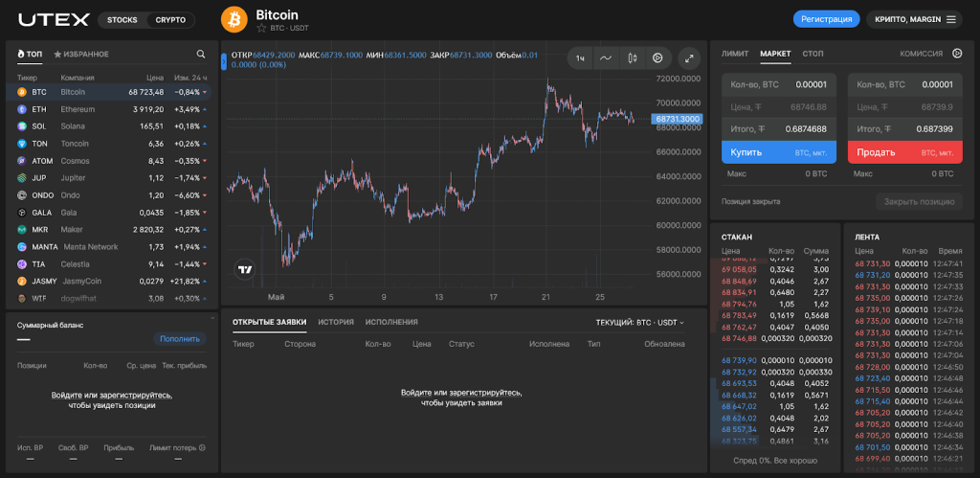The height and width of the screenshot is (478, 980).
Task: Expand chart to fullscreen
Action: point(689,58)
